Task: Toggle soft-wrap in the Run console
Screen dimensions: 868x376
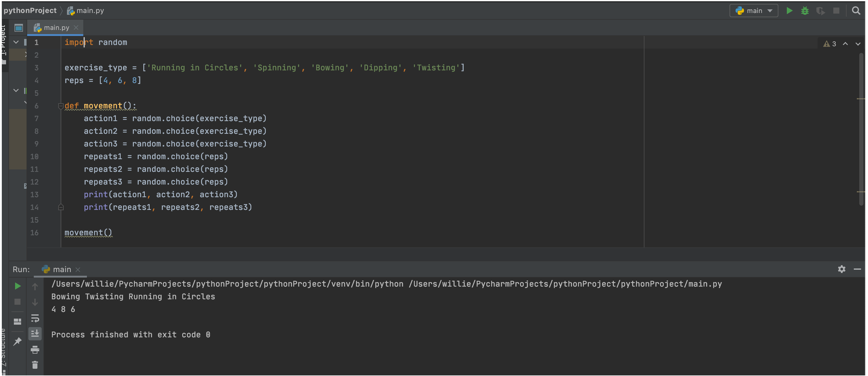Action: point(35,318)
